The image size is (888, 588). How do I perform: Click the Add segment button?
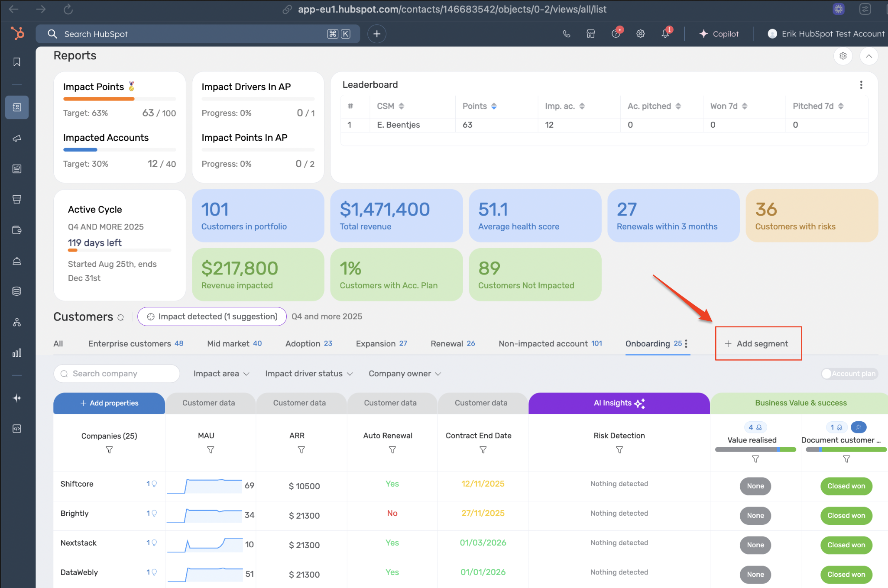pyautogui.click(x=756, y=344)
